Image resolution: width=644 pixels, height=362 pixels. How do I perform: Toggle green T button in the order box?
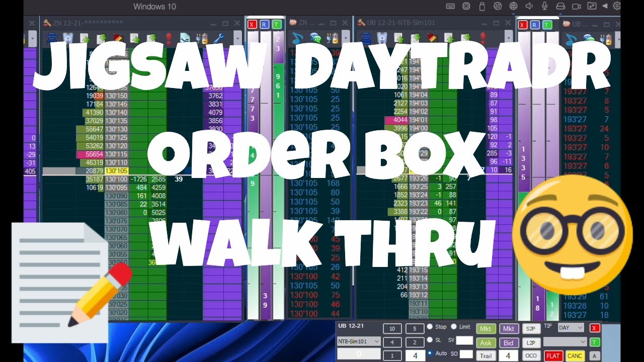click(595, 342)
